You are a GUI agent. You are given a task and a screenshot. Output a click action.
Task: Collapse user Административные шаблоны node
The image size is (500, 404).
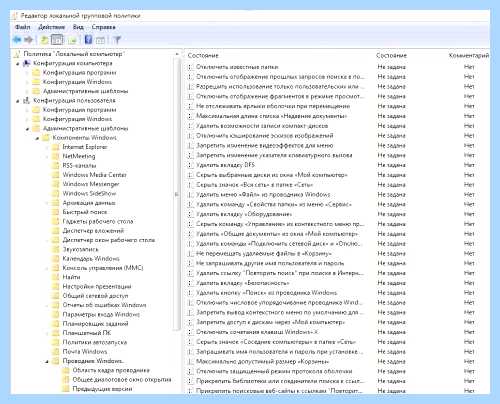pyautogui.click(x=28, y=129)
